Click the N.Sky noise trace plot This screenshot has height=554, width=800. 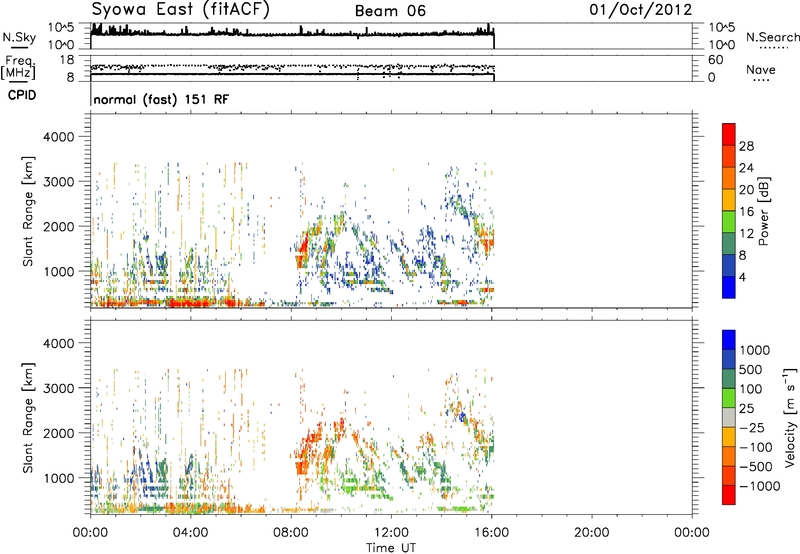pos(292,36)
